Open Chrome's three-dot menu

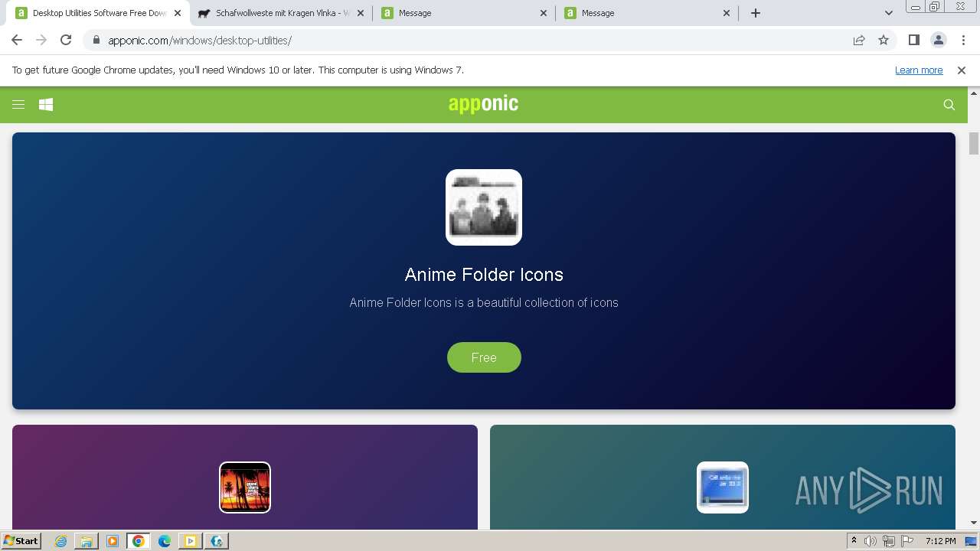coord(963,41)
